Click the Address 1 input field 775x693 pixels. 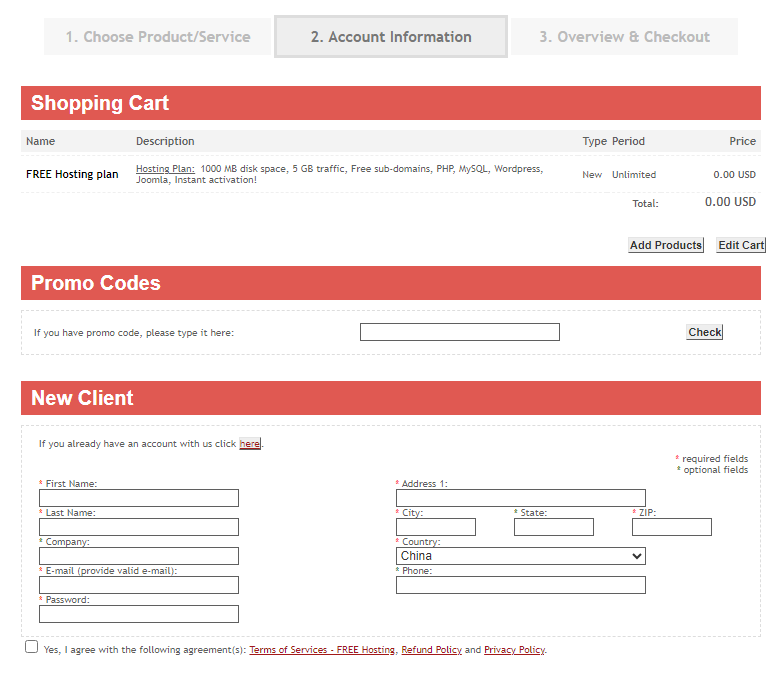(x=520, y=498)
